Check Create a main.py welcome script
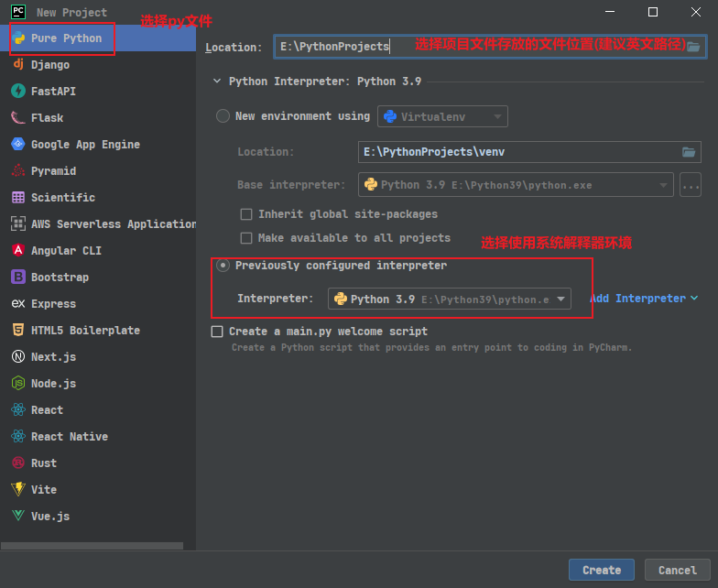 (x=217, y=332)
